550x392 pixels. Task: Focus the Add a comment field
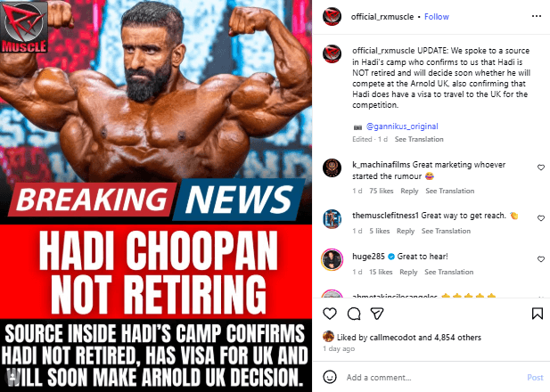433,377
